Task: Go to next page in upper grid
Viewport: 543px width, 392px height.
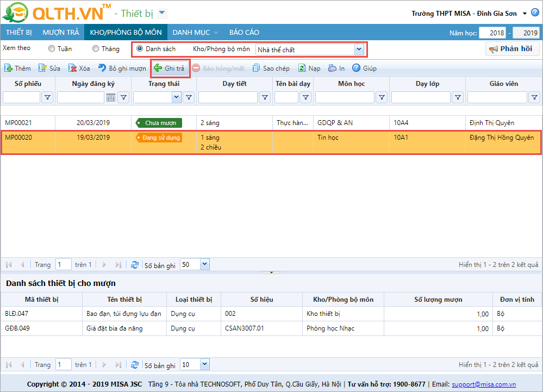Action: (104, 265)
